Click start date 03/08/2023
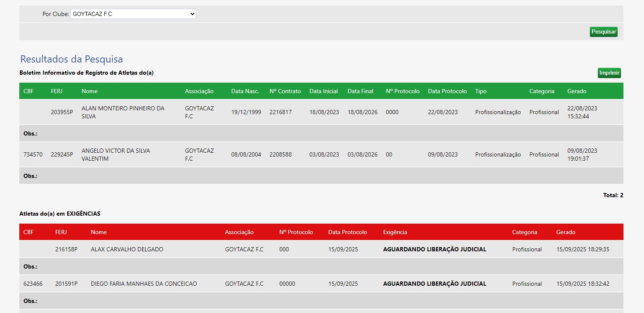Viewport: 644px width, 313px height. pyautogui.click(x=324, y=154)
